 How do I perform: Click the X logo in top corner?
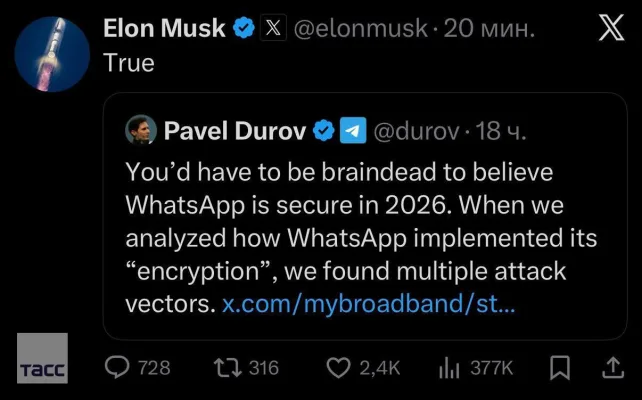609,30
